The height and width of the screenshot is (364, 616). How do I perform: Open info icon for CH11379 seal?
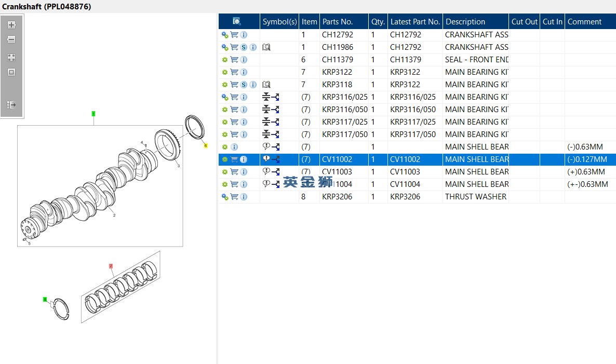tap(244, 60)
